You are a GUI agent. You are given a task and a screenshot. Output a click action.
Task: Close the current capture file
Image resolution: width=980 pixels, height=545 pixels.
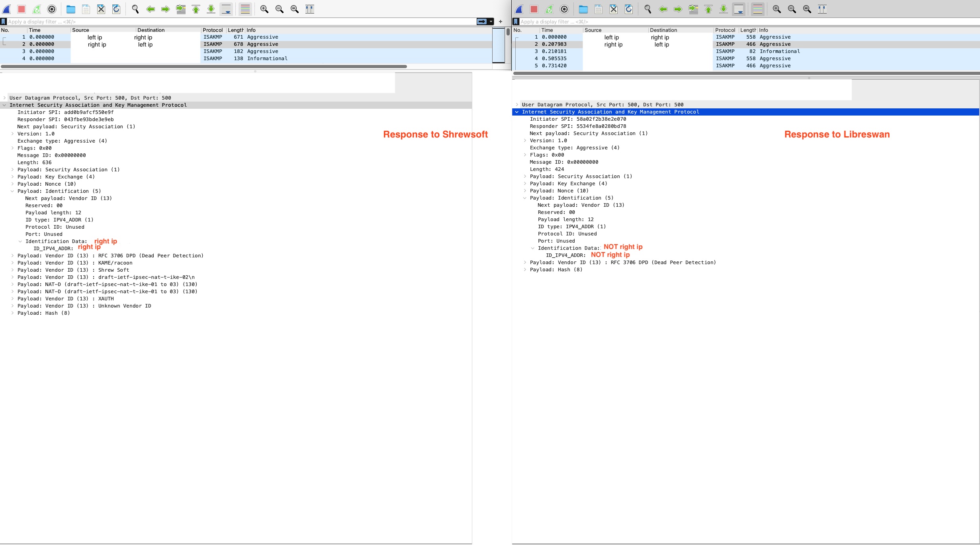coord(100,9)
